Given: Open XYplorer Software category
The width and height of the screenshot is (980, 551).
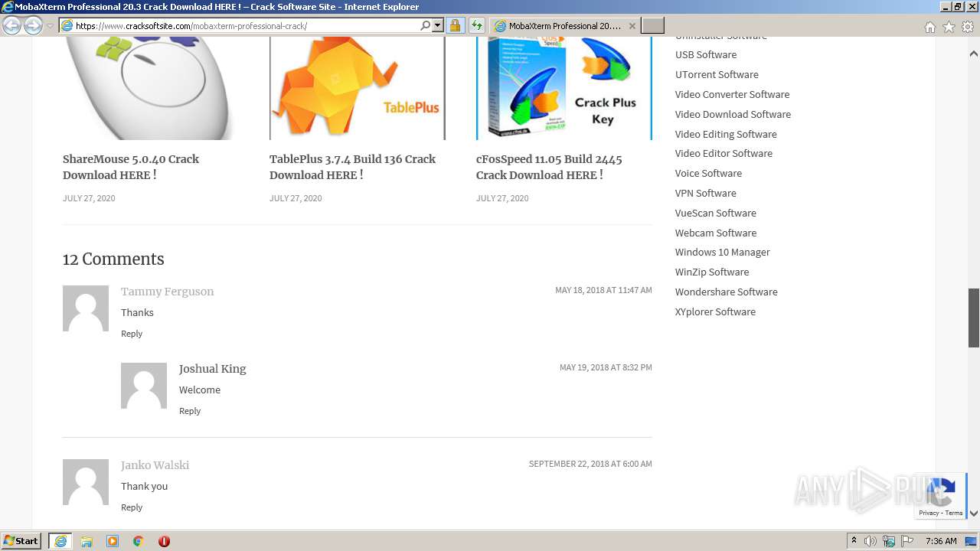Looking at the screenshot, I should pyautogui.click(x=715, y=312).
